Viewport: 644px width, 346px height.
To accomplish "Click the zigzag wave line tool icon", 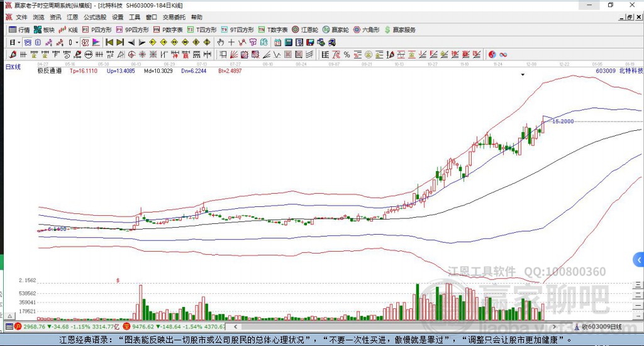I will coord(277,55).
